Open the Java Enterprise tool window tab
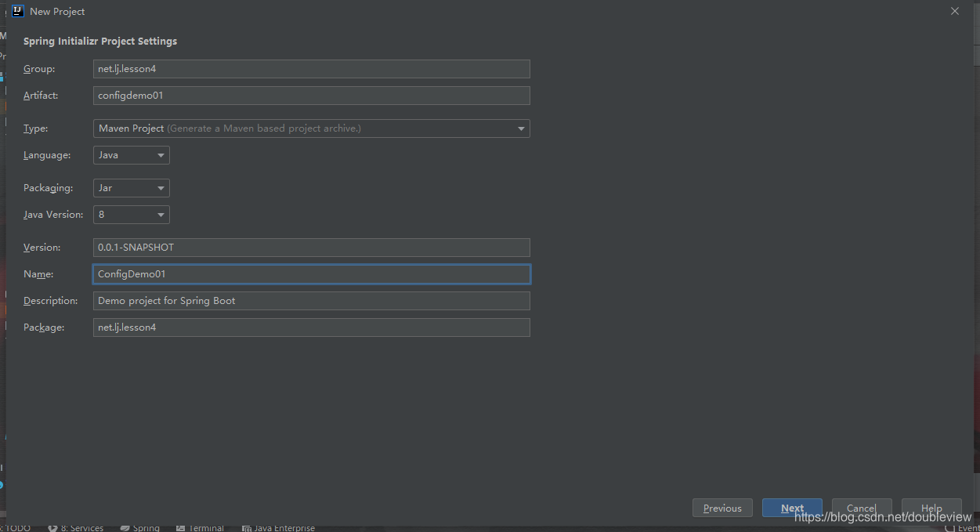The height and width of the screenshot is (532, 980). [278, 527]
